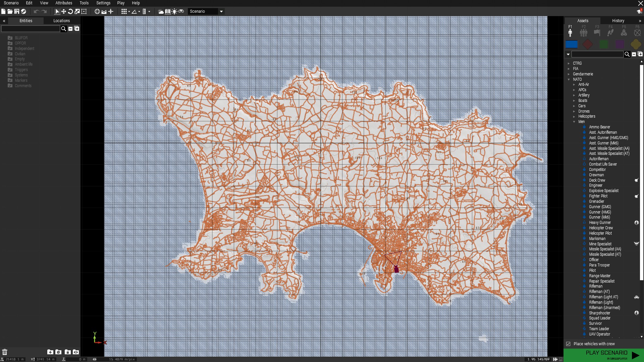Open the Groups asset category (F2)
Screen dimensions: 644x362
pyautogui.click(x=584, y=33)
